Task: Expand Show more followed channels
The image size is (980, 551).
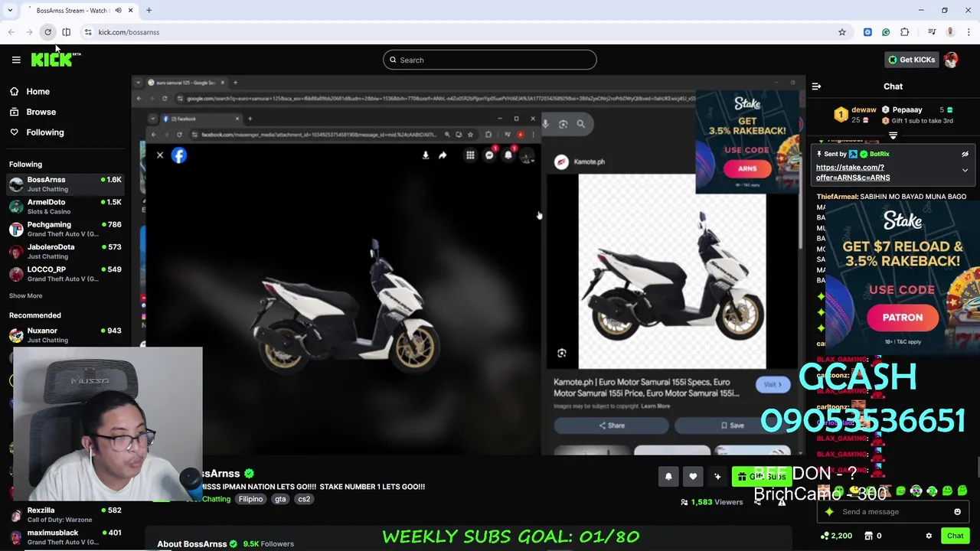Action: point(25,295)
